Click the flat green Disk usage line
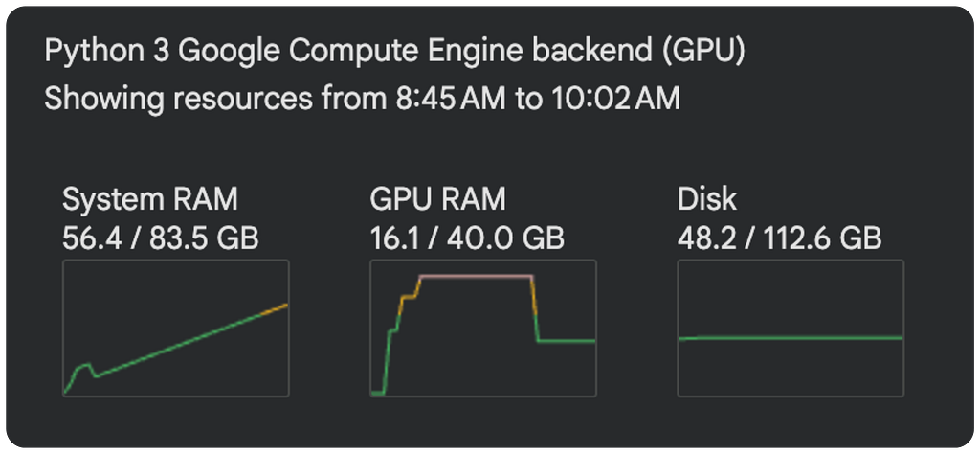This screenshot has height=454, width=980. pos(791,338)
